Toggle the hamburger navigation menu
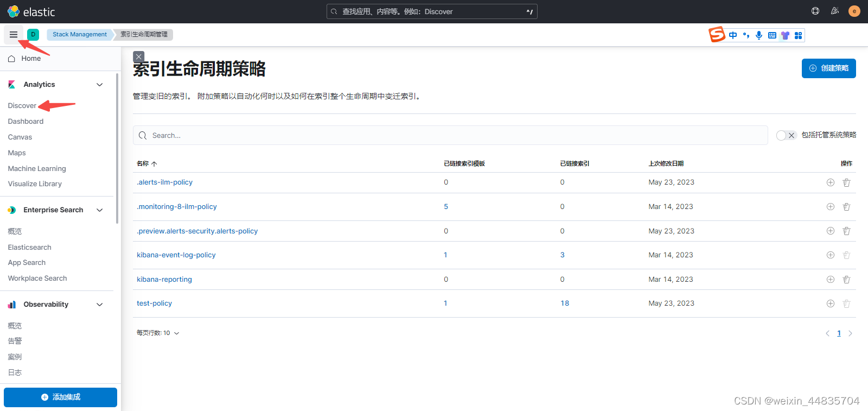This screenshot has height=411, width=868. 14,35
